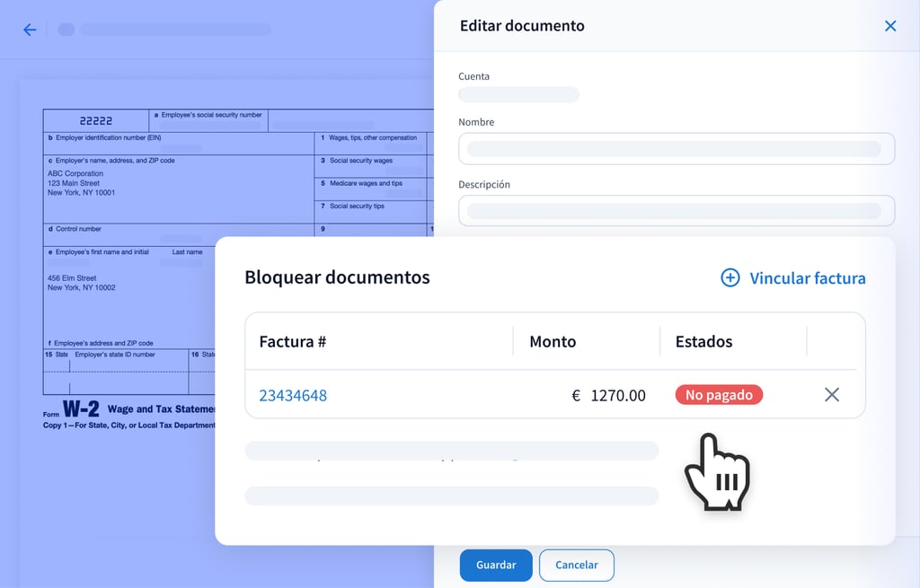The height and width of the screenshot is (588, 920).
Task: Focus the Nombre input field
Action: tap(676, 149)
